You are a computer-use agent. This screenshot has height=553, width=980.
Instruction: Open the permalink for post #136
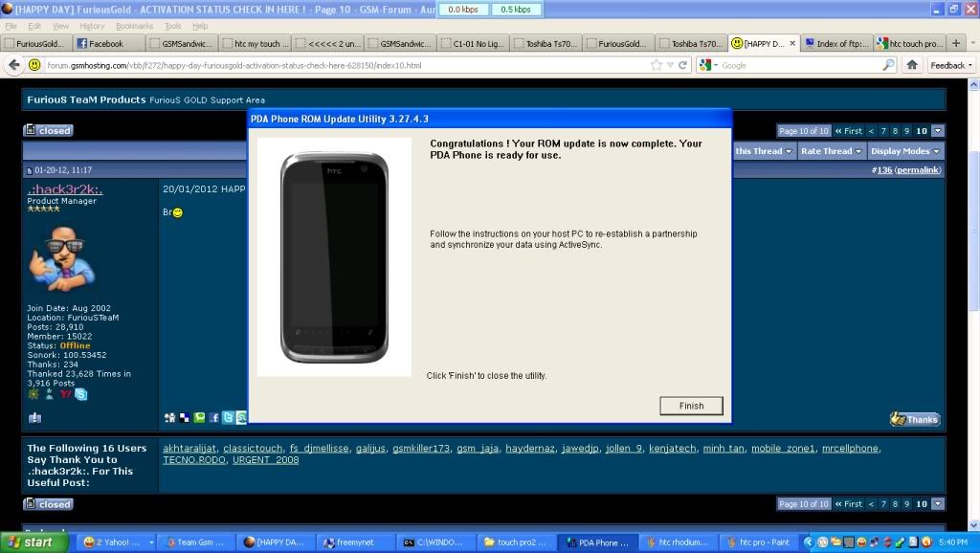pyautogui.click(x=917, y=170)
